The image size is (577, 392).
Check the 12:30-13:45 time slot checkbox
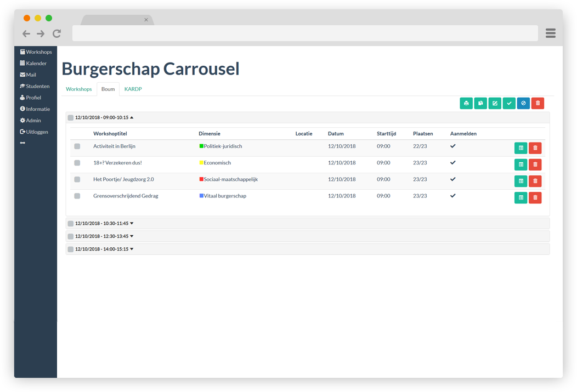pos(71,236)
